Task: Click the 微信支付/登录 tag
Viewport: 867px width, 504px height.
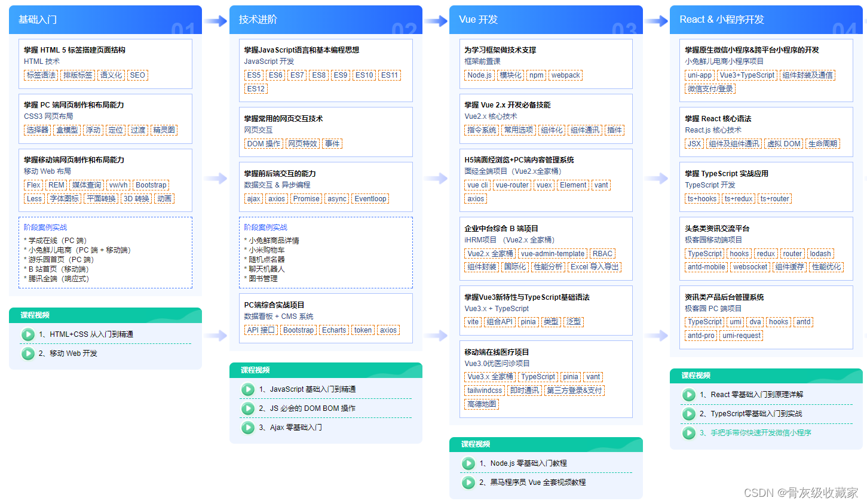Action: [x=710, y=89]
